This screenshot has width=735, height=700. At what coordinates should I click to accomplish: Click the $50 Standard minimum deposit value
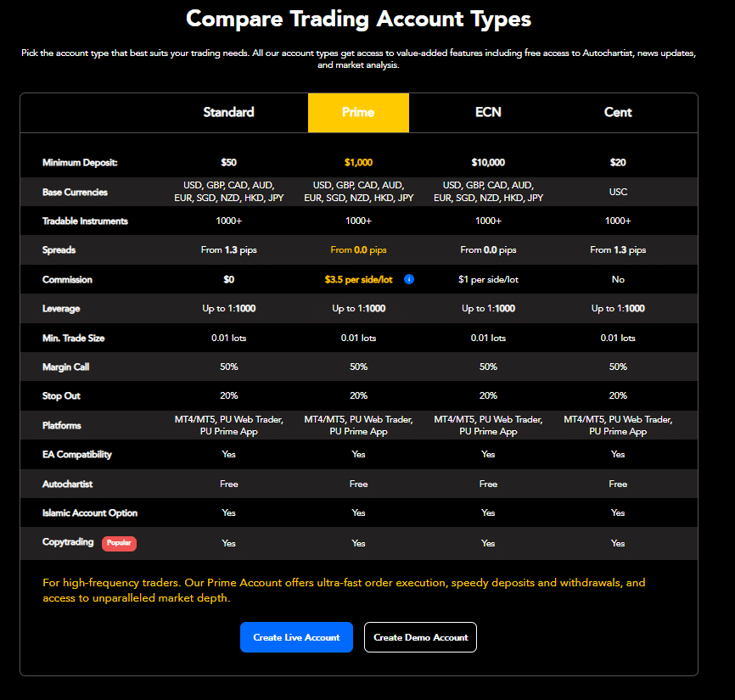[229, 163]
